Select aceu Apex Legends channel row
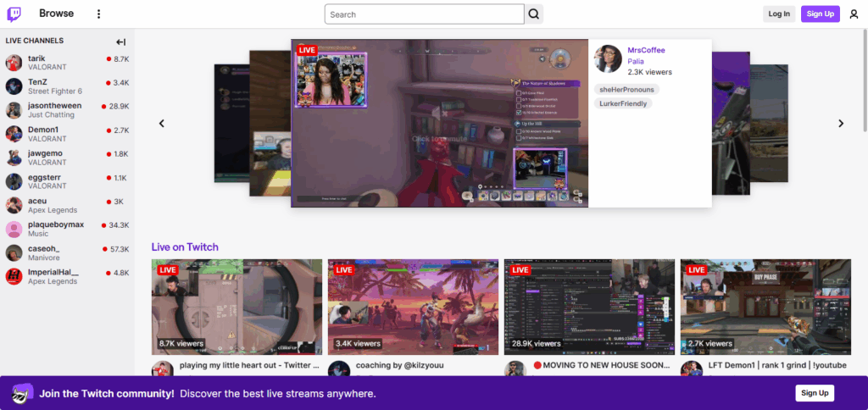868x410 pixels. [68, 205]
